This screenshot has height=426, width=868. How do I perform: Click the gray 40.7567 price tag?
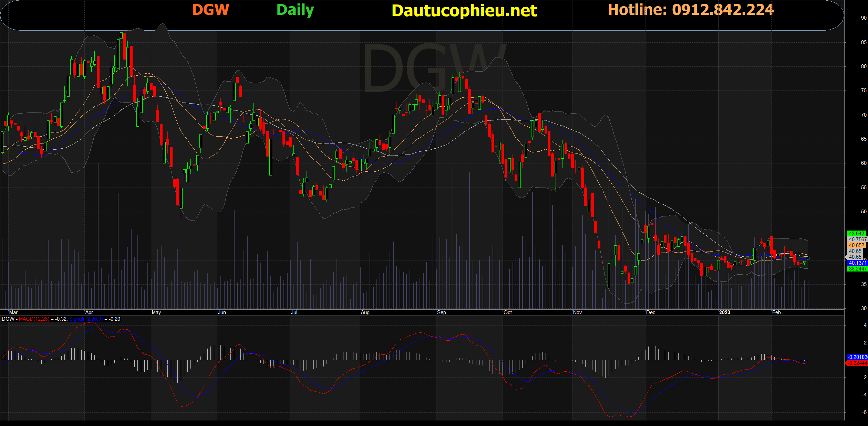(857, 239)
